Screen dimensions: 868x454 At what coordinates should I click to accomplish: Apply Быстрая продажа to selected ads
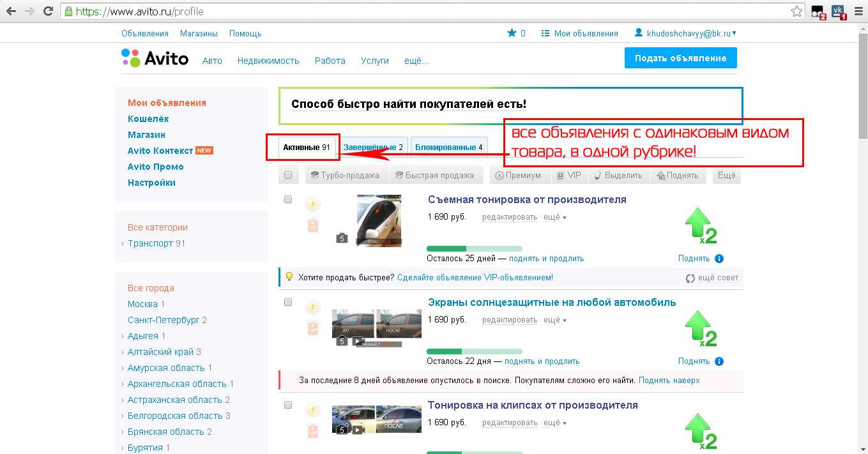(x=435, y=175)
